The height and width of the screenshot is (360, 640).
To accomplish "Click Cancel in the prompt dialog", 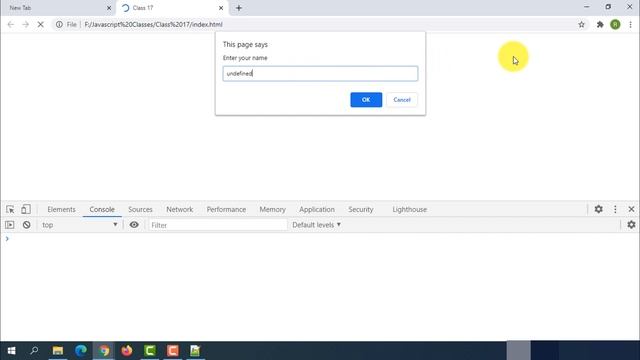I will pos(402,100).
